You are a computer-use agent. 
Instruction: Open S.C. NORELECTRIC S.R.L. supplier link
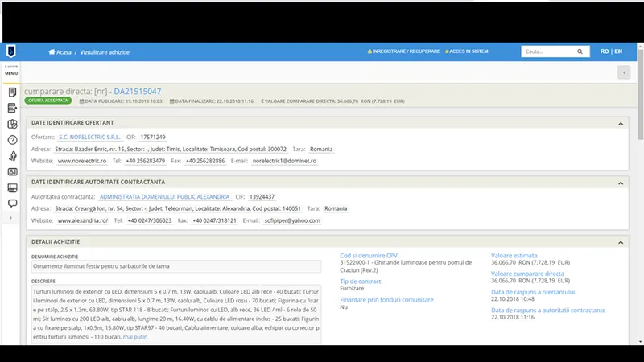click(x=89, y=137)
